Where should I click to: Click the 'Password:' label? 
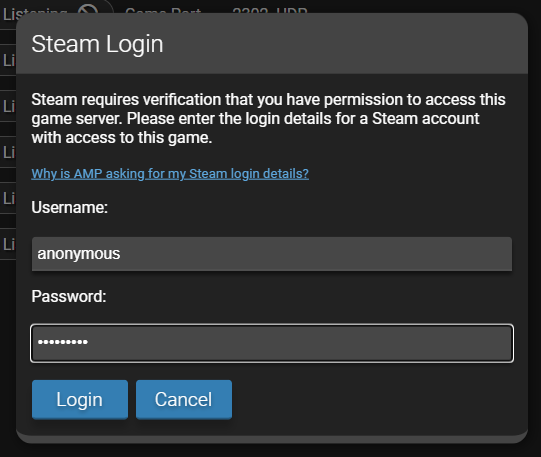coord(69,297)
